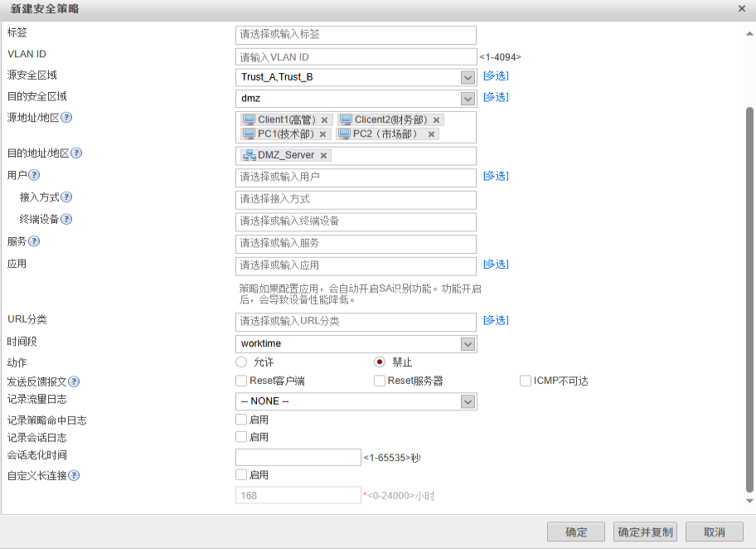Click the computer icon of Clicent2(财务部)
Viewport: 756px width, 549px height.
[x=346, y=119]
